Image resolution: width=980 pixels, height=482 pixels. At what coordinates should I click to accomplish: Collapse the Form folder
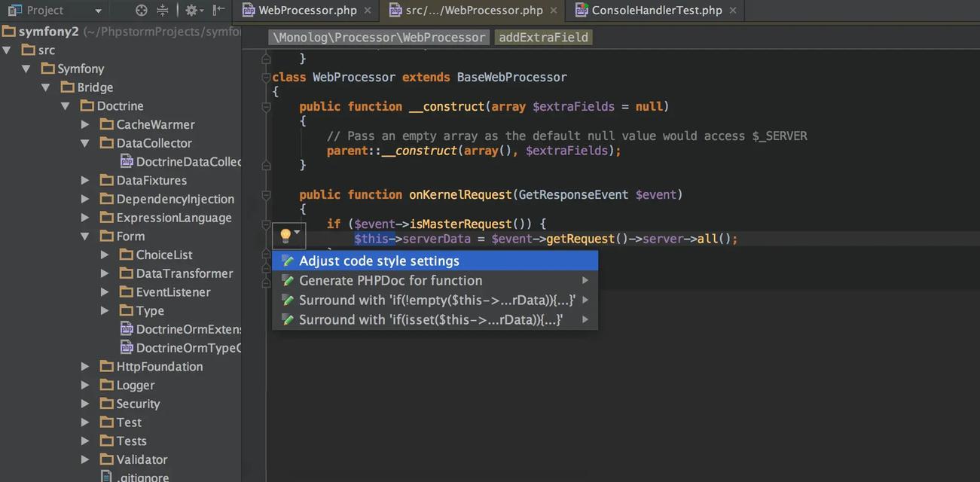click(x=85, y=236)
